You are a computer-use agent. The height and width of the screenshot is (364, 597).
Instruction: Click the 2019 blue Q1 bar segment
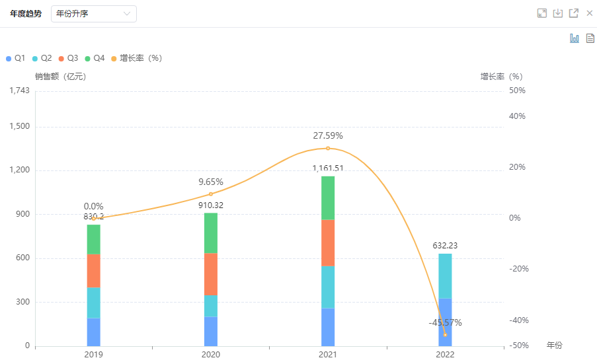click(x=94, y=332)
